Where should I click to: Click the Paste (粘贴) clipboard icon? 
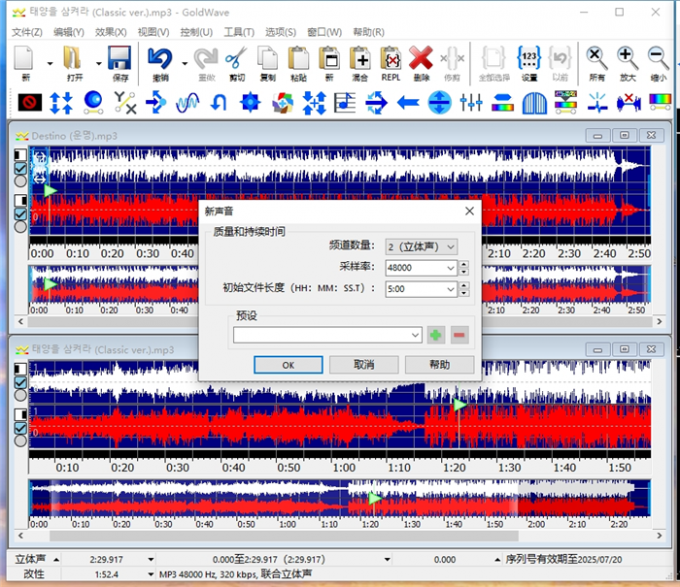tap(298, 59)
